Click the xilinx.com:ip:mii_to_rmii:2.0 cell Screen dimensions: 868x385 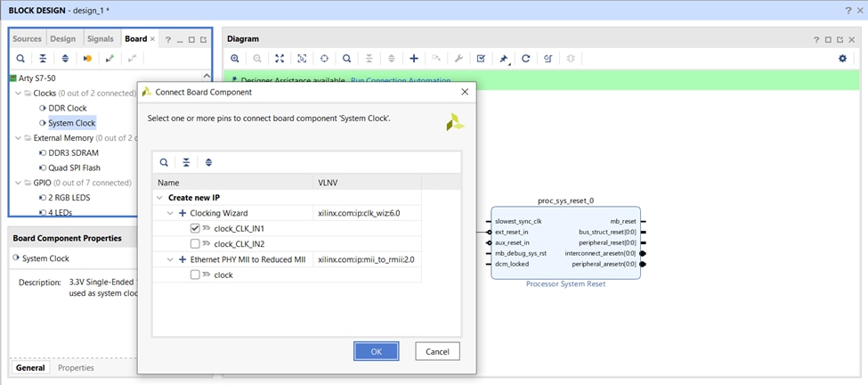pyautogui.click(x=367, y=259)
